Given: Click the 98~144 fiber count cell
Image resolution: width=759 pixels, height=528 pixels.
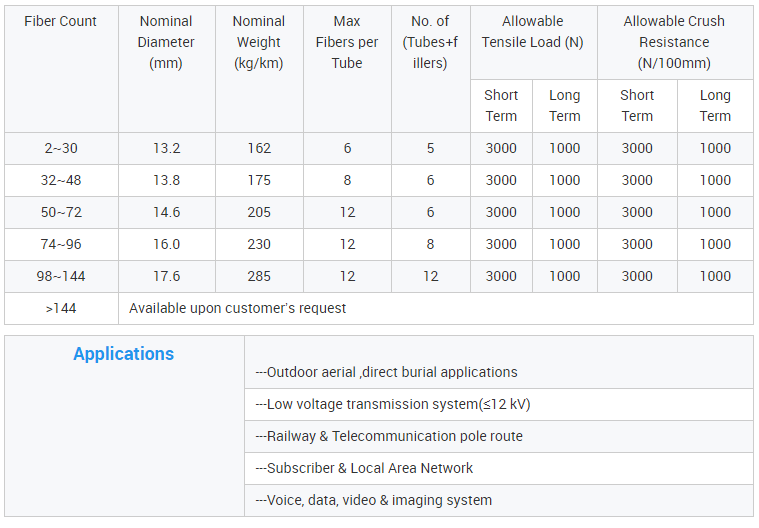Looking at the screenshot, I should pyautogui.click(x=61, y=276).
